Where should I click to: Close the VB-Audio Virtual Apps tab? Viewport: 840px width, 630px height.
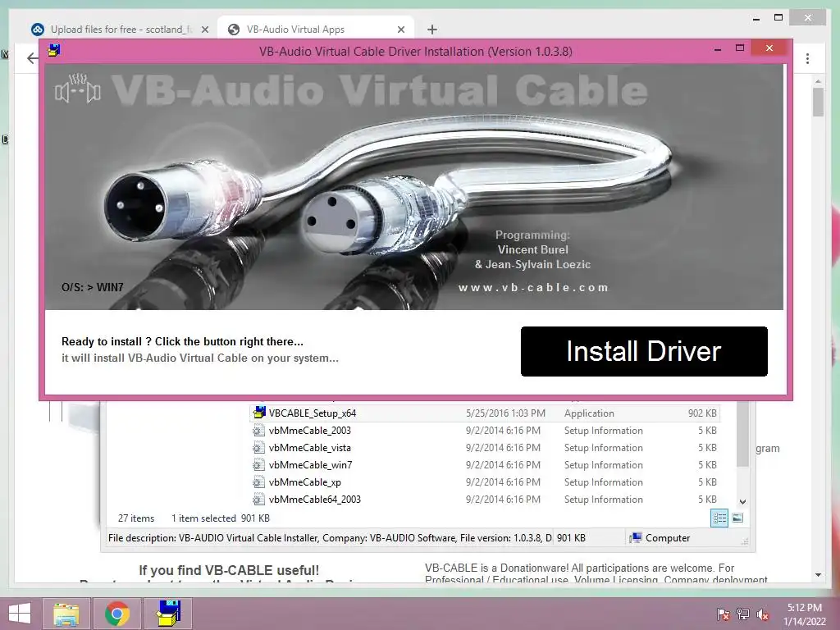click(x=400, y=30)
